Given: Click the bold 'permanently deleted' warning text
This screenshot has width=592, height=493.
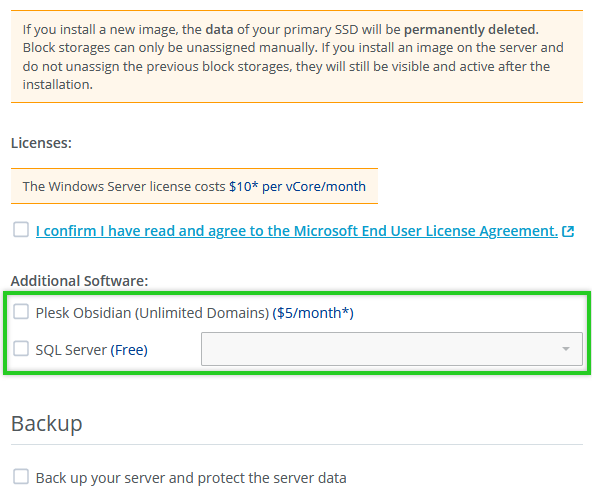Looking at the screenshot, I should (471, 29).
